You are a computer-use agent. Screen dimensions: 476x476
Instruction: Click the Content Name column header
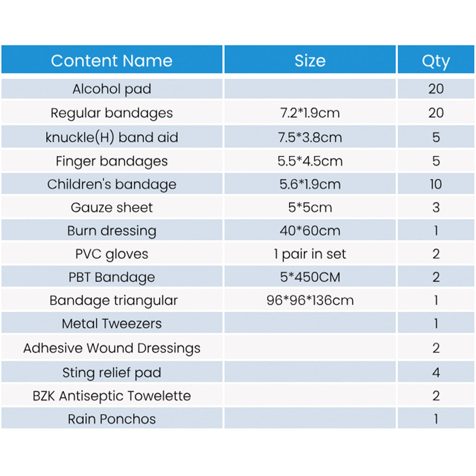pyautogui.click(x=112, y=59)
